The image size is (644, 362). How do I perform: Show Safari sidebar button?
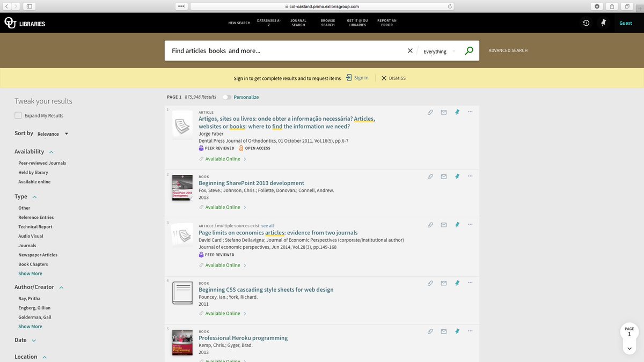[x=28, y=6]
